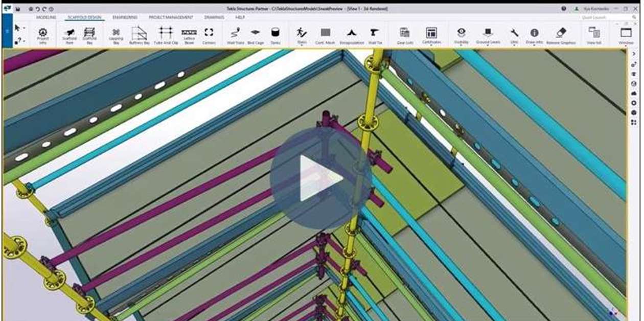
Task: Open the Project Info tool
Action: [x=43, y=36]
